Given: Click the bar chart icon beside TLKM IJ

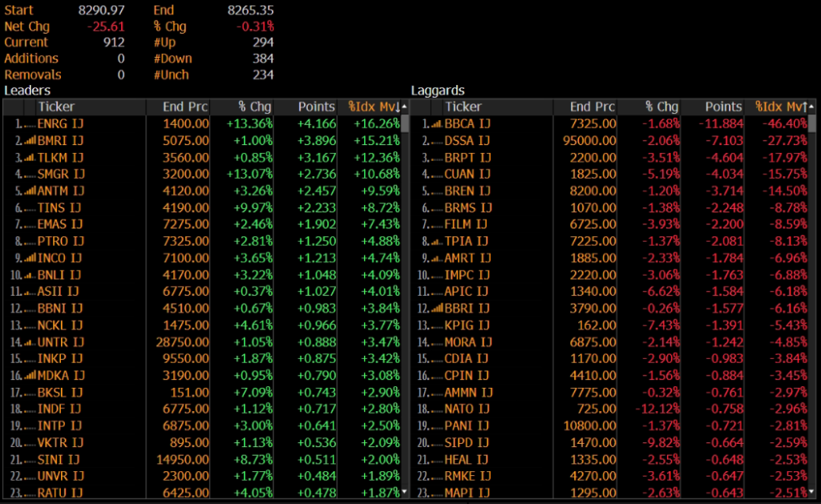Looking at the screenshot, I should [29, 158].
